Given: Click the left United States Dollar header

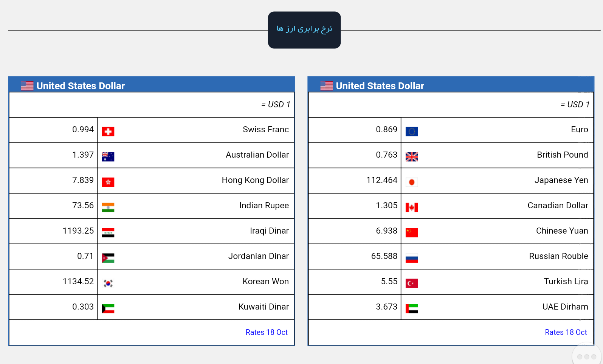Looking at the screenshot, I should click(81, 86).
